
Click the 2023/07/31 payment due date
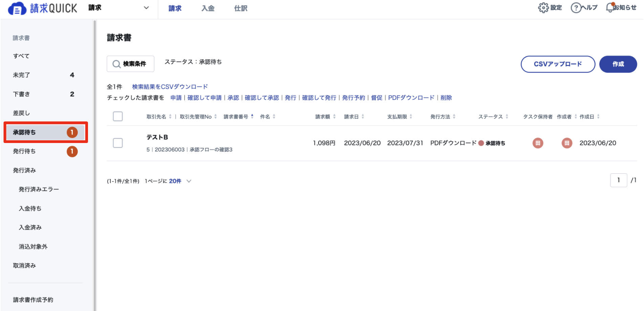point(405,143)
